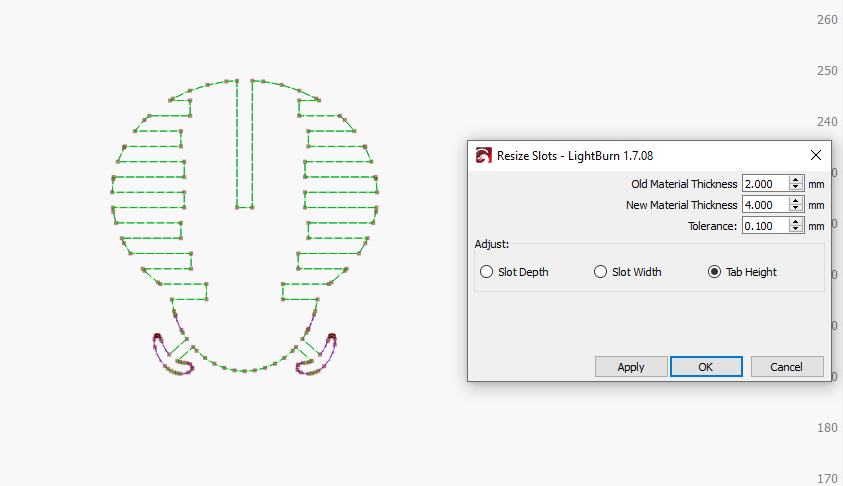Close the Resize Slots dialog window

(816, 155)
